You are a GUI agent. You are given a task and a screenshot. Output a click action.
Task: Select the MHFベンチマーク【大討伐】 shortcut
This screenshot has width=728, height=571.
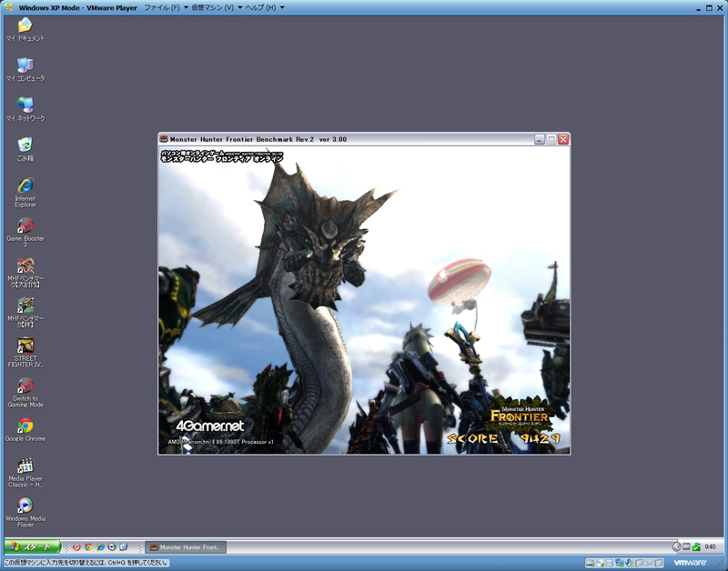point(25,272)
